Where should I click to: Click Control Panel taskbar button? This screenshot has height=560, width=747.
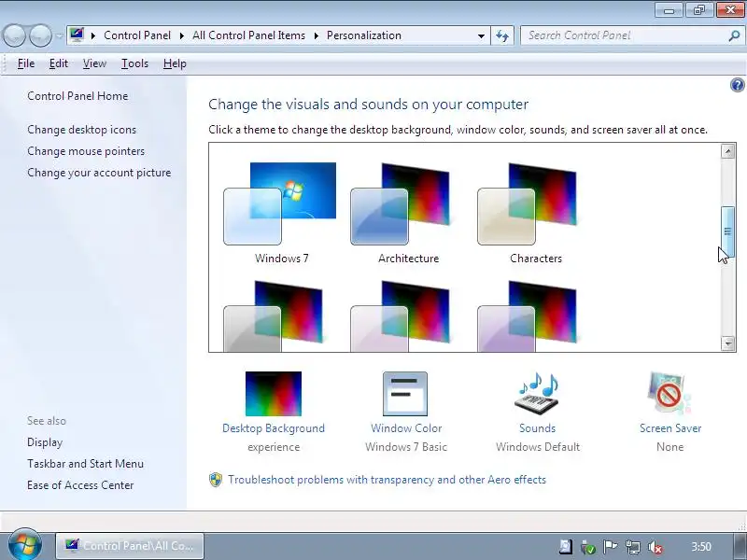(x=130, y=546)
